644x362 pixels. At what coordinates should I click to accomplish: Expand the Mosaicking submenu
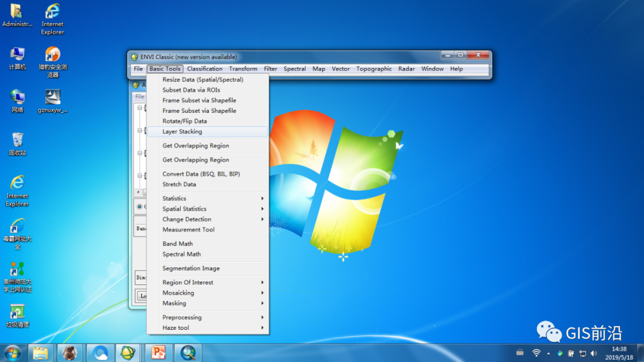click(208, 293)
